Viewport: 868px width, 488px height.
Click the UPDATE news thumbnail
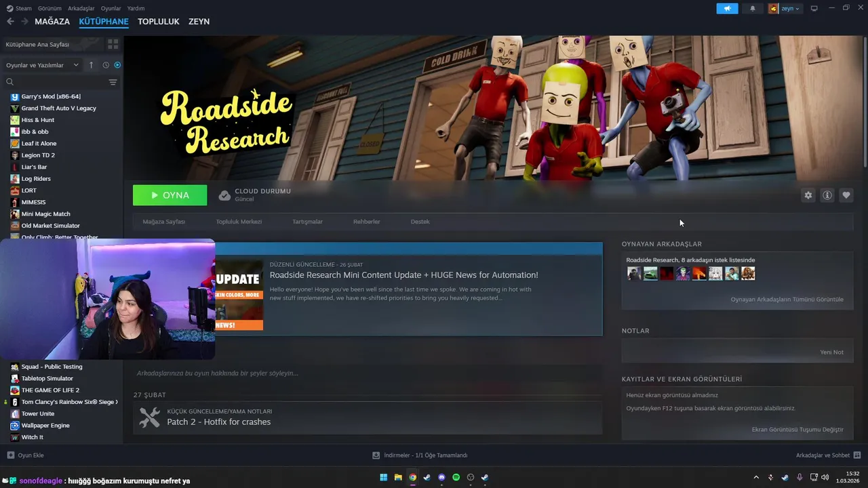pos(239,296)
